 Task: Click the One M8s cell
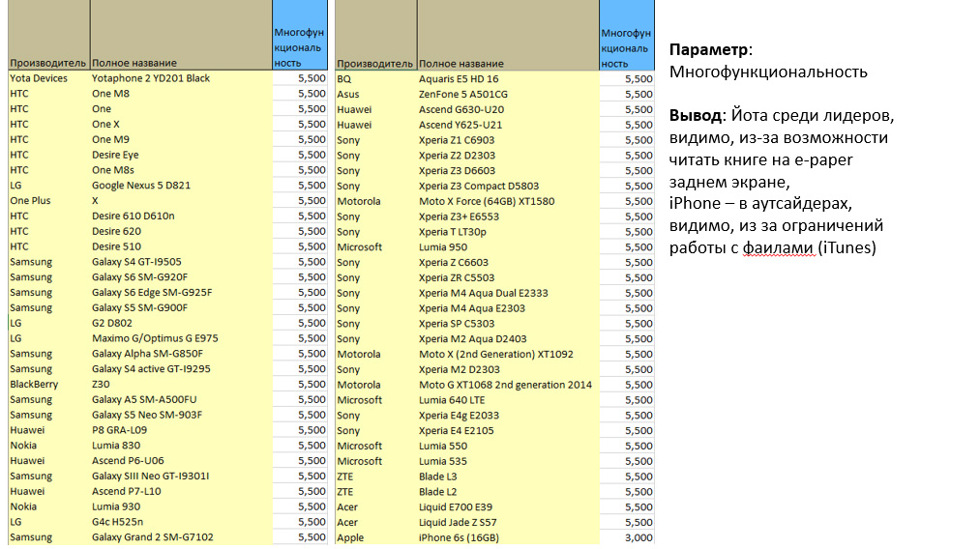coord(181,170)
